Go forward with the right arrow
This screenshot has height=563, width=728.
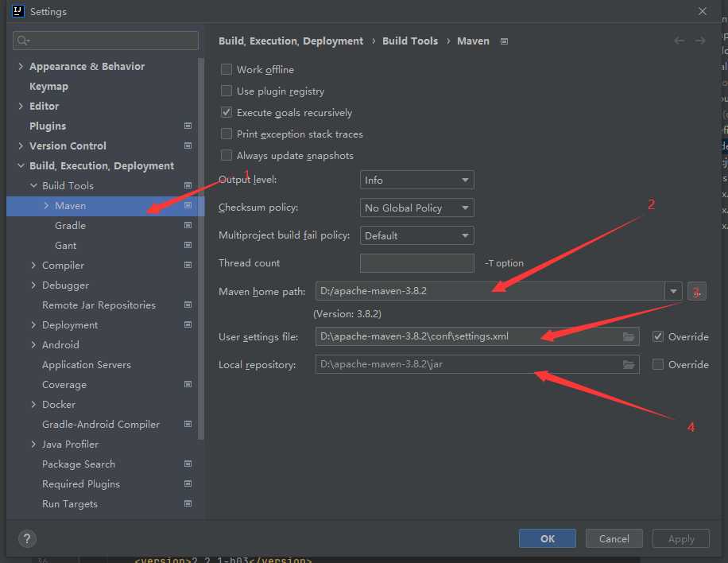(x=700, y=41)
